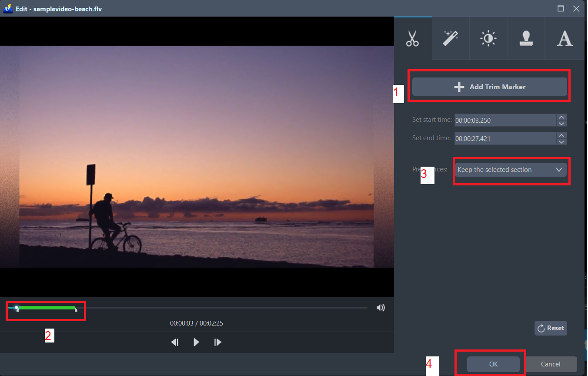Viewport: 588px width, 376px height.
Task: Step to the next frame
Action: tap(217, 342)
